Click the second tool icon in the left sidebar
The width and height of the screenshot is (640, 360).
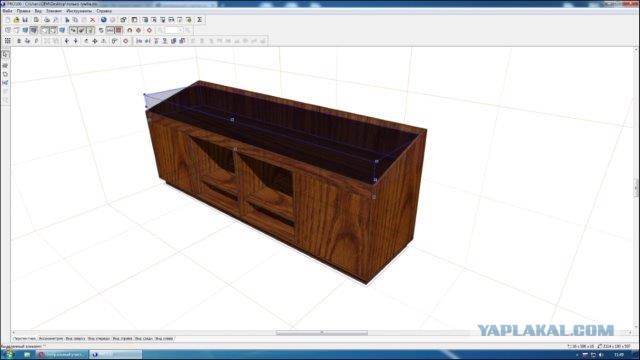[x=5, y=65]
